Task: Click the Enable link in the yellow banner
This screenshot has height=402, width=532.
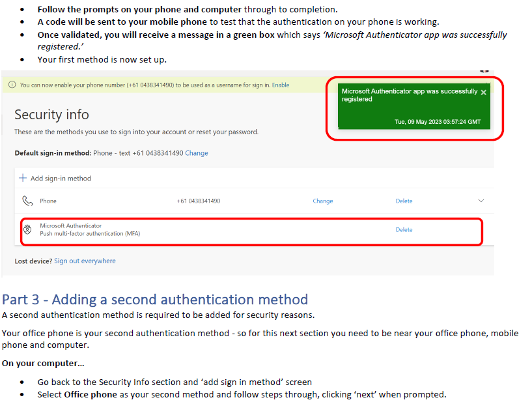Action: [x=281, y=85]
